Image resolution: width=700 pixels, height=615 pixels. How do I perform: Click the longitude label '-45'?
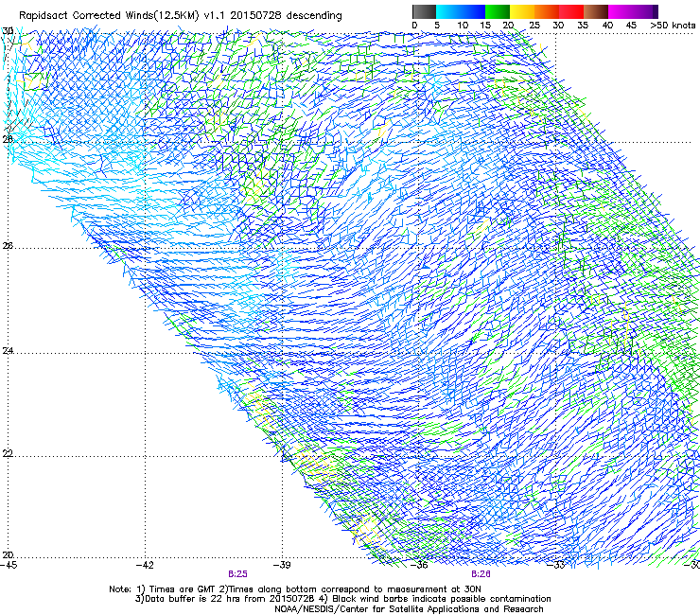[x=9, y=565]
